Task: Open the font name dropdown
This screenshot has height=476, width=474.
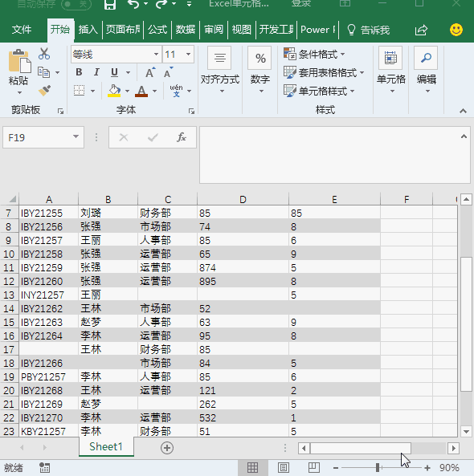Action: pos(156,55)
